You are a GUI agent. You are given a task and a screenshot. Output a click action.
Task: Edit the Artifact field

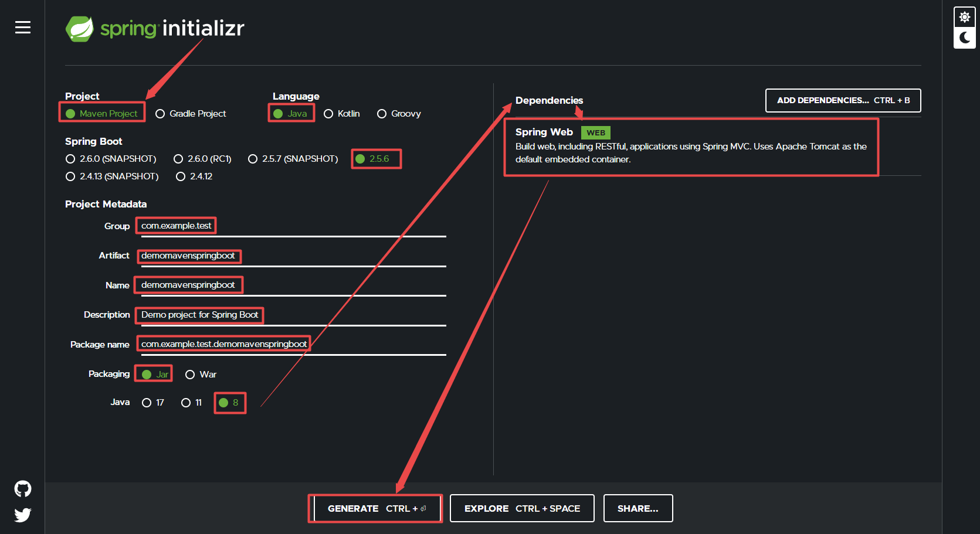point(293,256)
